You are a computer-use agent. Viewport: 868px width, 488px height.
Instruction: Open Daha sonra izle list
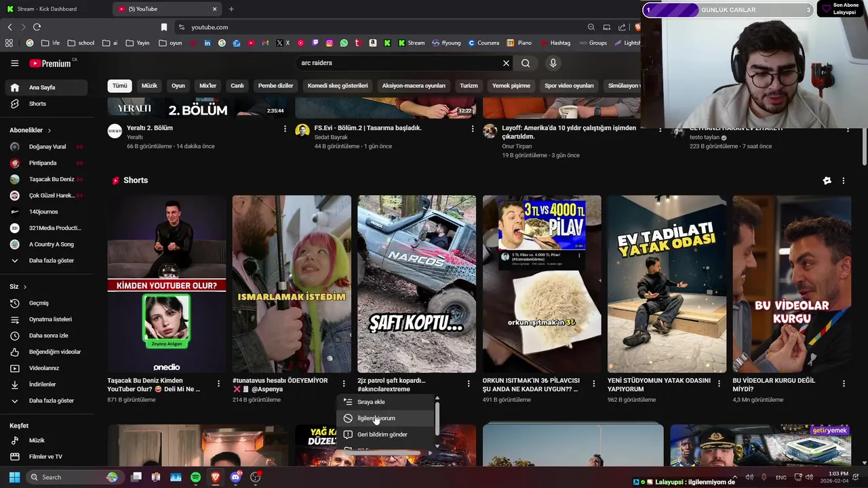pos(46,335)
